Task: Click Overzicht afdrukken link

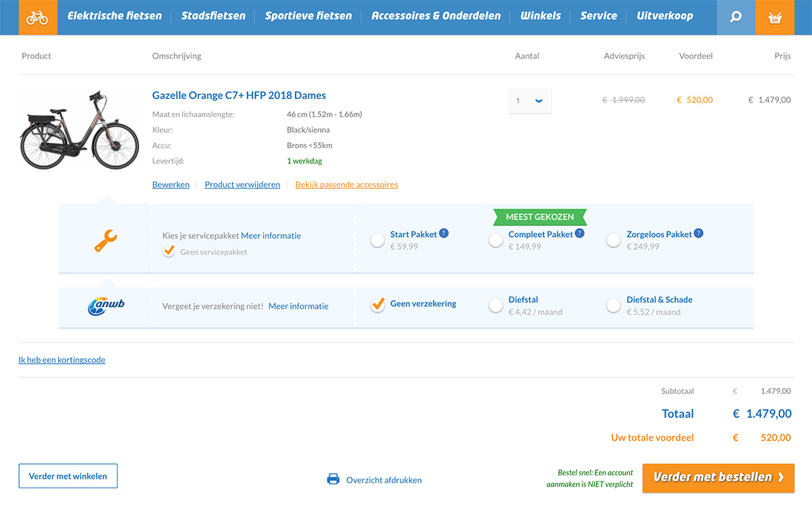Action: (384, 480)
